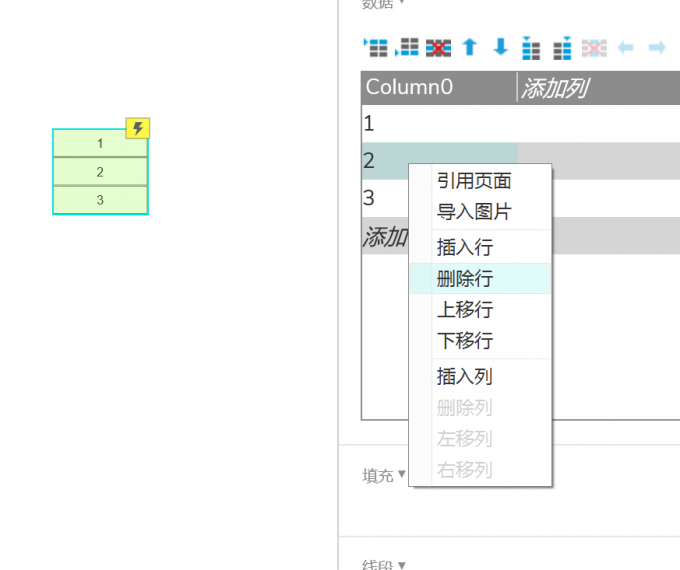Viewport: 680px width, 570px height.
Task: Select 引用页面 from the context menu
Action: tap(481, 181)
